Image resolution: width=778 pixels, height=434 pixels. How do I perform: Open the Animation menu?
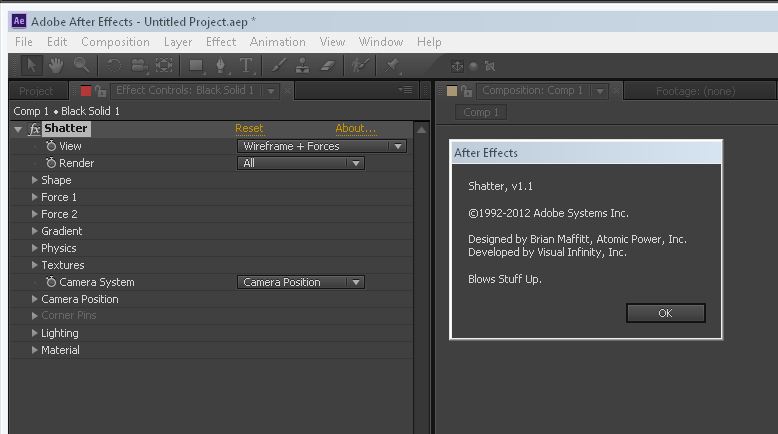tap(277, 42)
